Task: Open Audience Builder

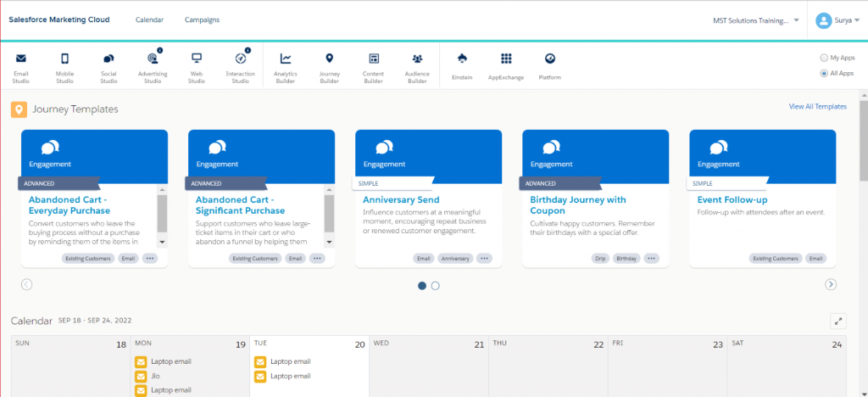Action: pyautogui.click(x=417, y=68)
